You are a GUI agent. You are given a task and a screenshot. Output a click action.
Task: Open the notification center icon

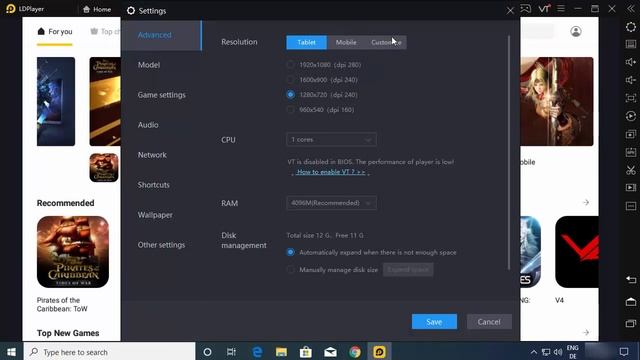click(624, 352)
